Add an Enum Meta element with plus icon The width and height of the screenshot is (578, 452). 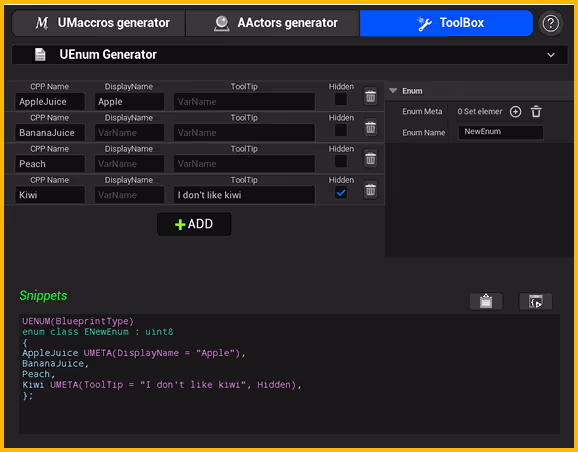point(515,112)
